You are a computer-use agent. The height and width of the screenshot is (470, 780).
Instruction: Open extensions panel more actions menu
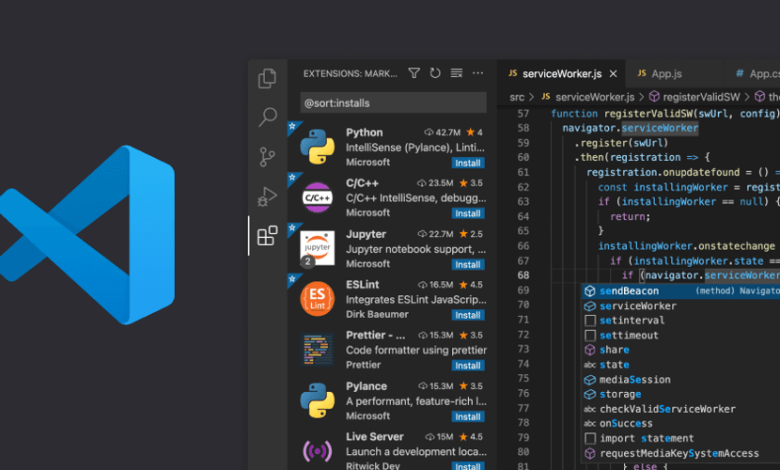click(478, 73)
